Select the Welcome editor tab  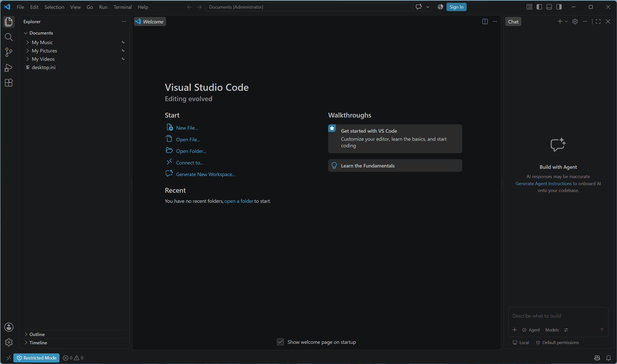click(150, 22)
